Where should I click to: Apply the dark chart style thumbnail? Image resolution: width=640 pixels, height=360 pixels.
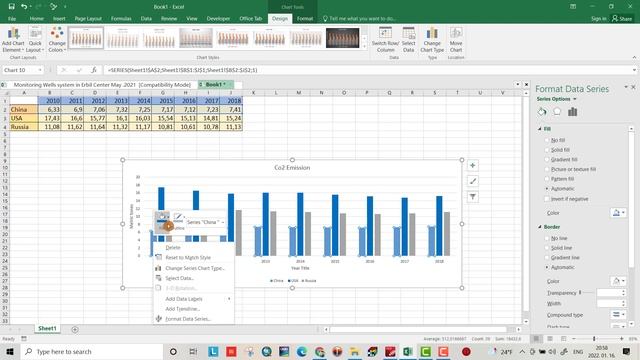coord(342,38)
